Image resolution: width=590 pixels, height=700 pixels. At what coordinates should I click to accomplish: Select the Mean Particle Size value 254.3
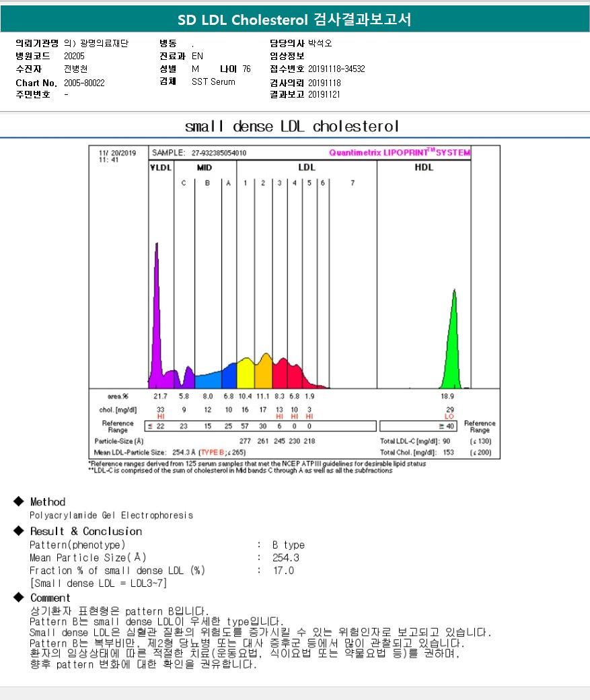coord(286,558)
